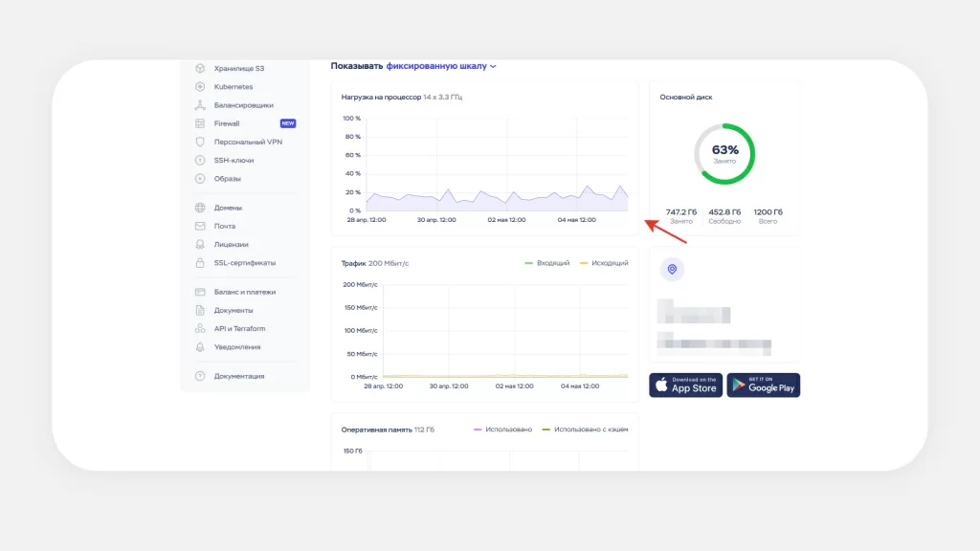Click the Kubernetes icon in the sidebar
The width and height of the screenshot is (980, 551).
tap(200, 87)
